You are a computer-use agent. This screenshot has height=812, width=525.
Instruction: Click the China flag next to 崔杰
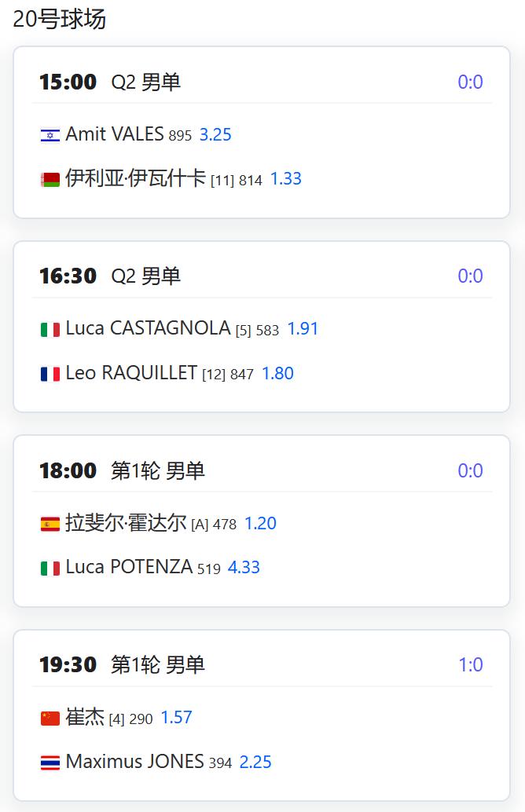50,719
